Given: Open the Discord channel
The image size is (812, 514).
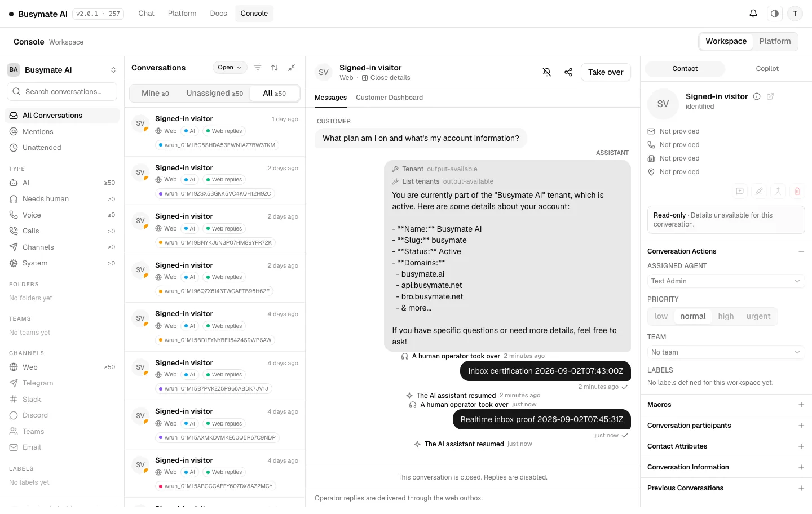Looking at the screenshot, I should 62,415.
